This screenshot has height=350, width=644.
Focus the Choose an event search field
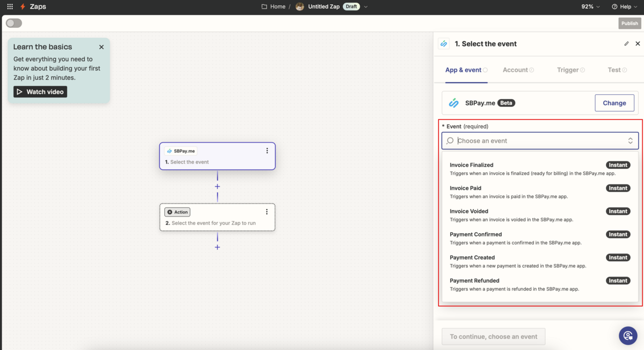pos(540,141)
